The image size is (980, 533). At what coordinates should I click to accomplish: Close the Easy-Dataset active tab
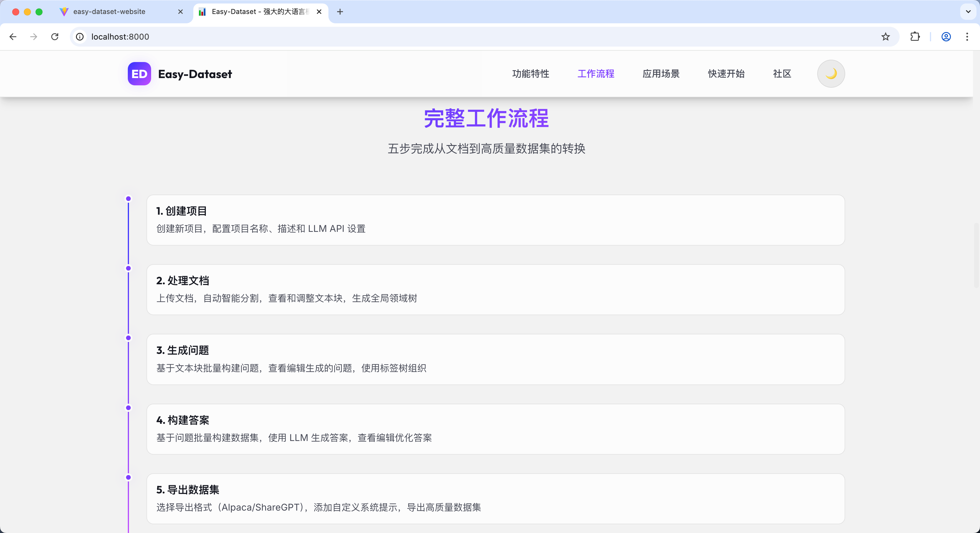click(x=319, y=12)
